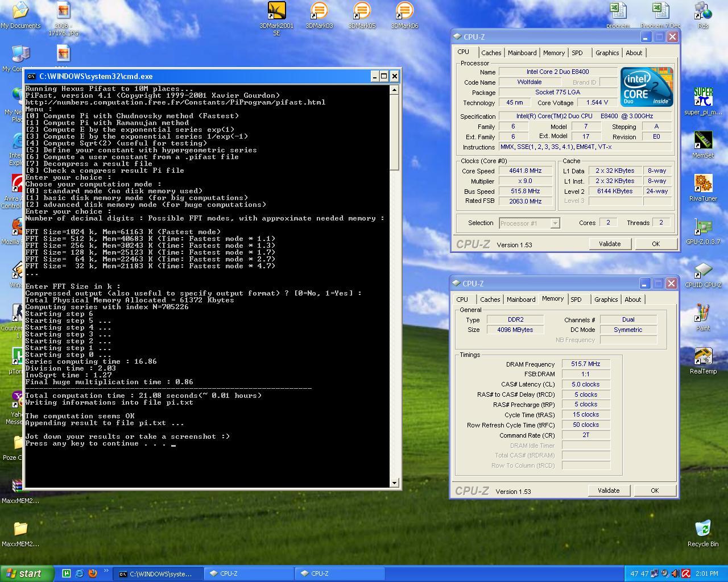Select the 'program' Excel file on desktop
728x582 pixels.
pyautogui.click(x=618, y=15)
